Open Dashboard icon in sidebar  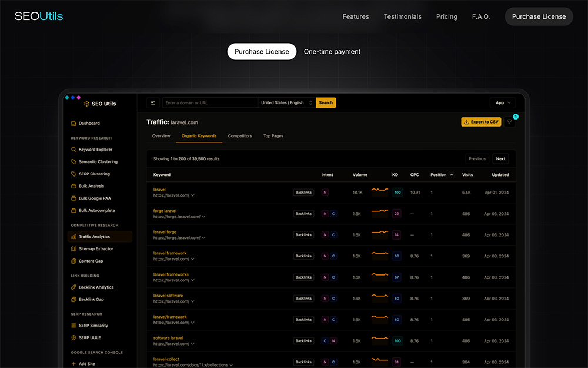coord(73,123)
